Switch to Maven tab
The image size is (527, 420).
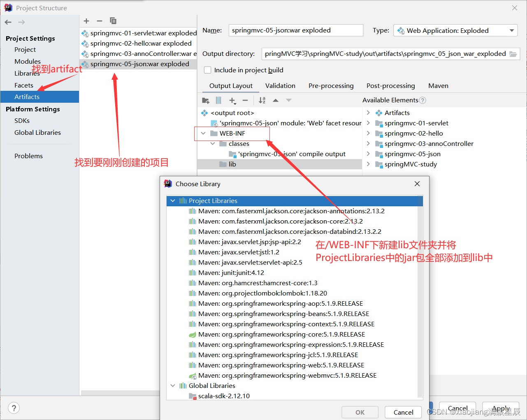point(438,85)
